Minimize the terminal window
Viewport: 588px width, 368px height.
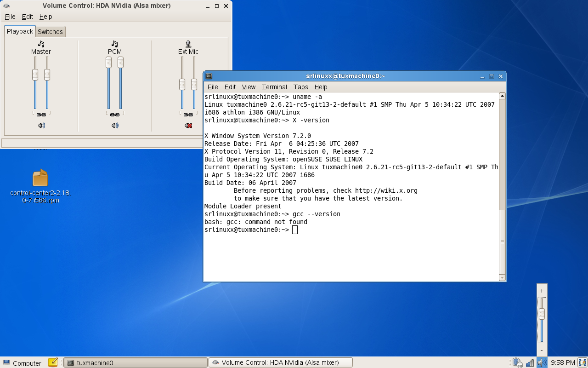pos(482,76)
